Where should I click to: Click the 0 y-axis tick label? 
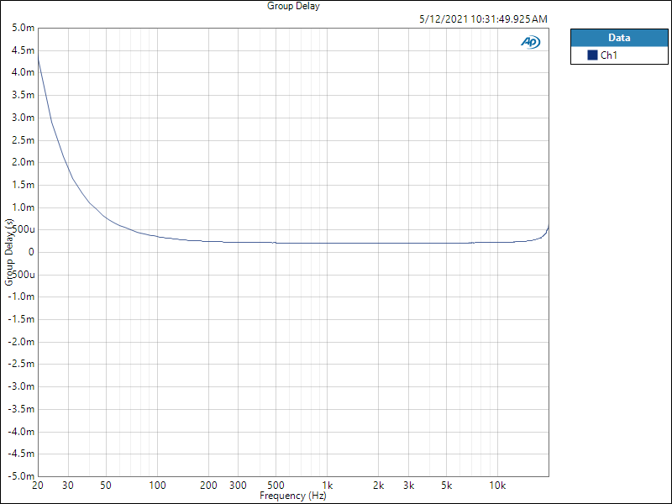point(31,252)
